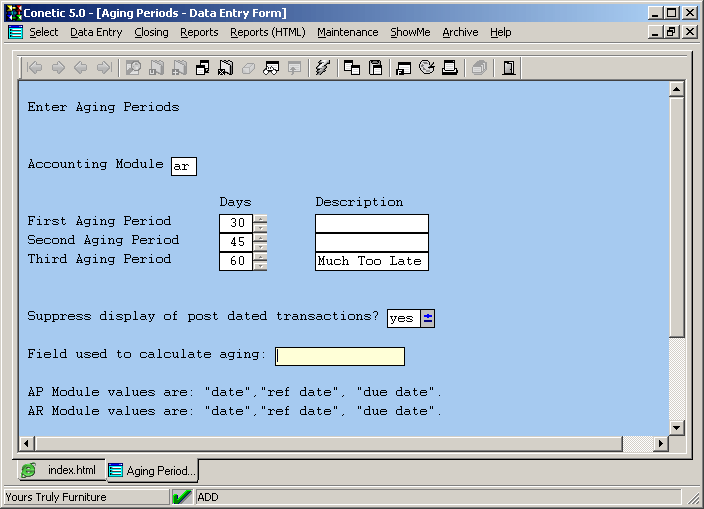Viewport: 704px width, 509px height.
Task: Increase First Aging Period days
Action: point(261,219)
